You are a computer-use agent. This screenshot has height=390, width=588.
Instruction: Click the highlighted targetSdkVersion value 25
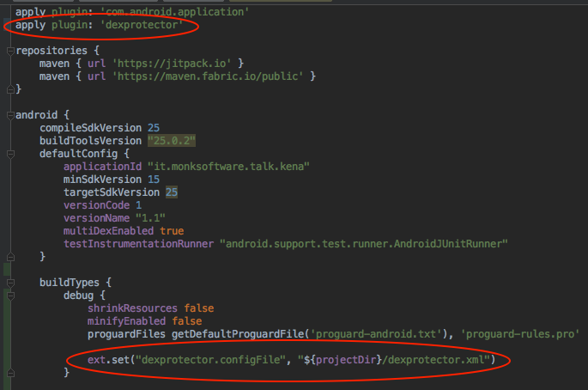point(171,192)
